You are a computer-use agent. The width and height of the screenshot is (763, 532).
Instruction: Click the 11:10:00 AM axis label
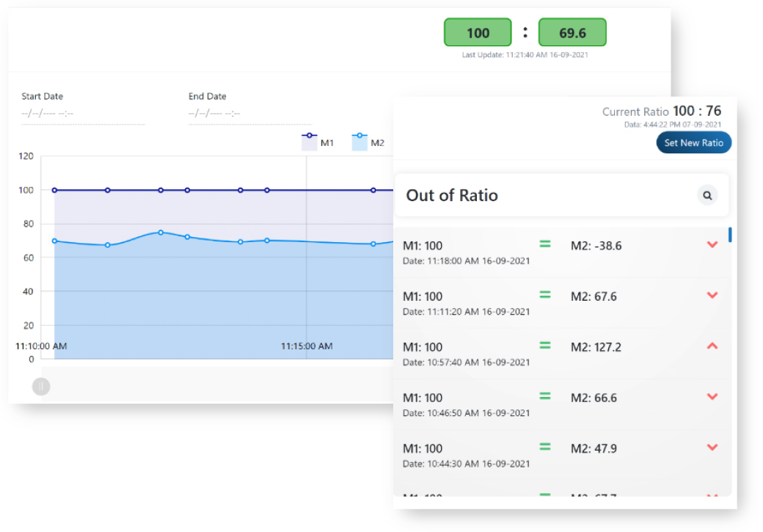pos(41,346)
